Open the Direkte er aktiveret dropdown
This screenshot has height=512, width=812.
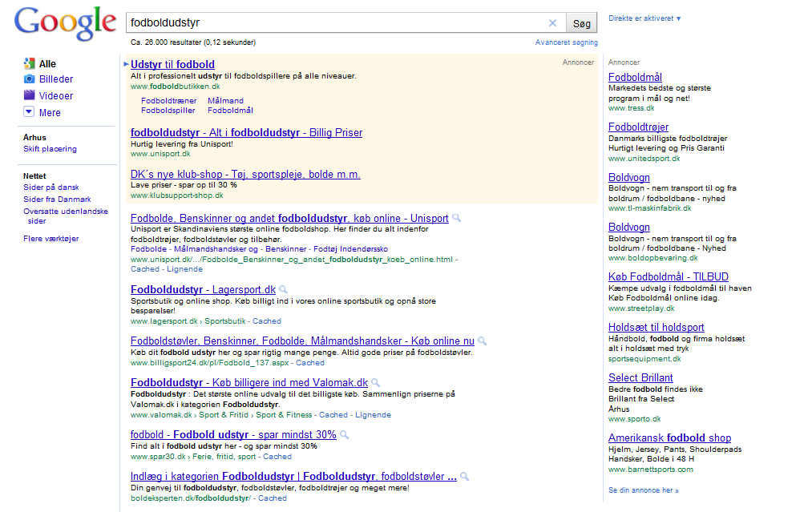644,18
